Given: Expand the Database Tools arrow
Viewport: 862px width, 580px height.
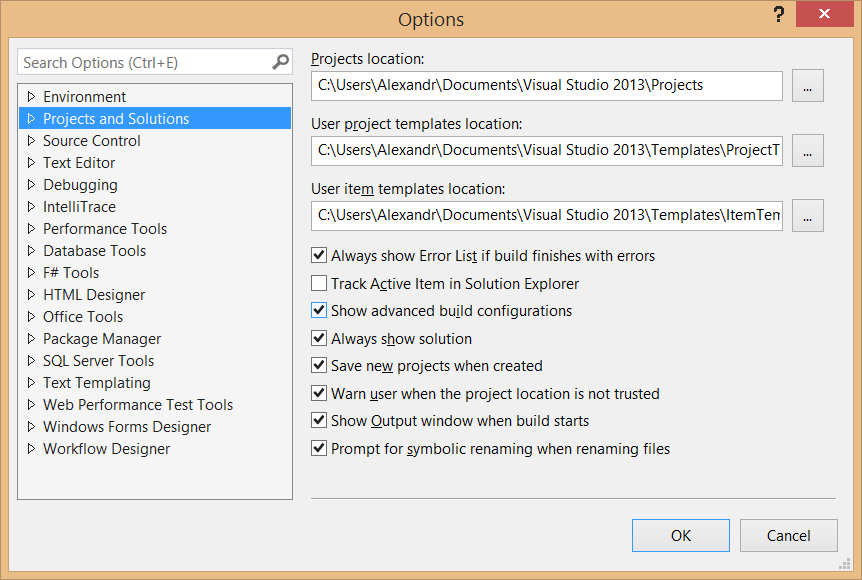Looking at the screenshot, I should coord(31,250).
